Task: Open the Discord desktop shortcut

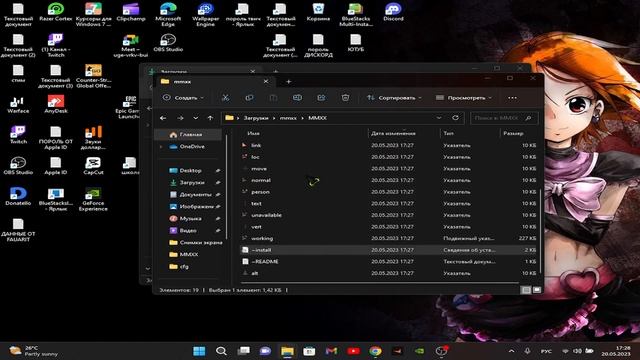Action: [393, 12]
